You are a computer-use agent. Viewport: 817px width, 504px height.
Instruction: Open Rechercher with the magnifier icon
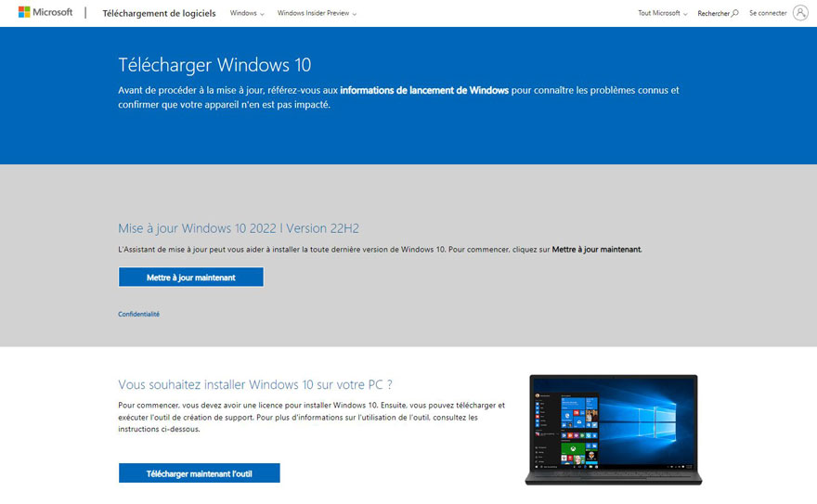718,13
